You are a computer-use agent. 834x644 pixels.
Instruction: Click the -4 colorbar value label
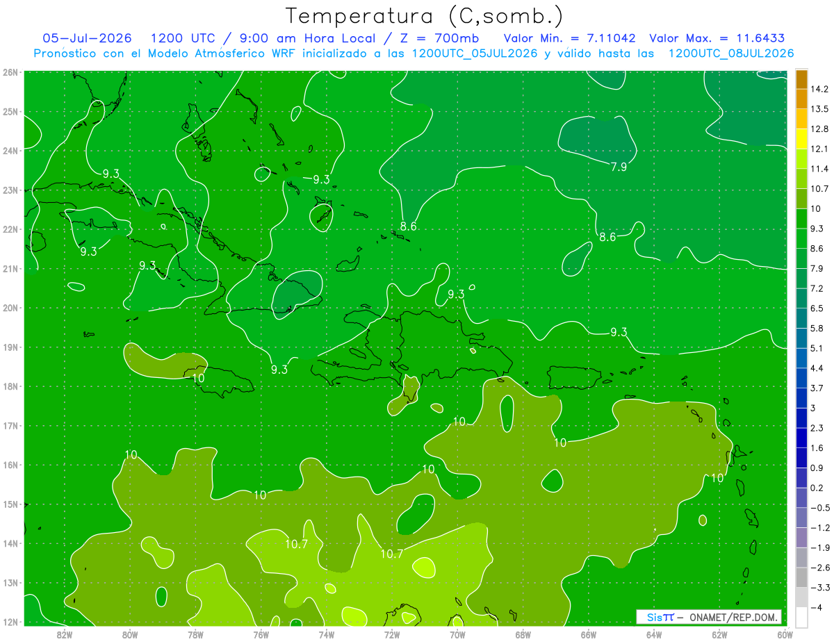click(817, 608)
